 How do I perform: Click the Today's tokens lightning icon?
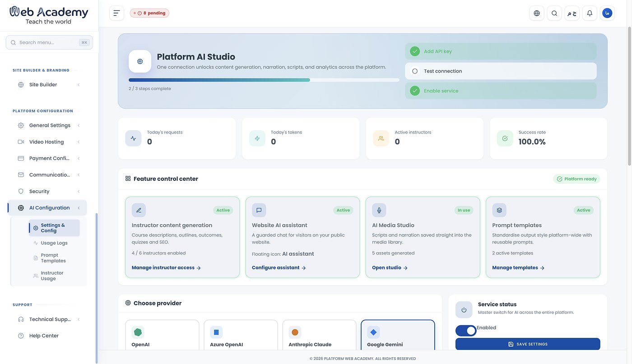(257, 138)
